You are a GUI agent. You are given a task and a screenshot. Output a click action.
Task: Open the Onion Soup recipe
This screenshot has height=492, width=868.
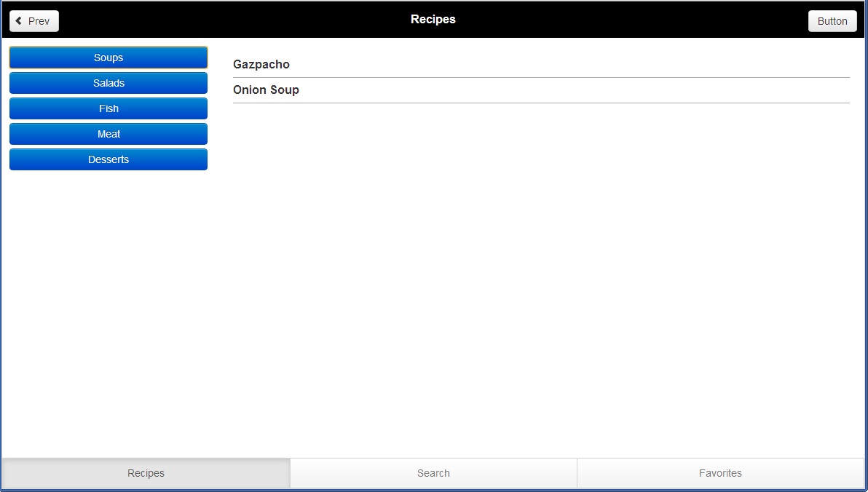(x=266, y=90)
